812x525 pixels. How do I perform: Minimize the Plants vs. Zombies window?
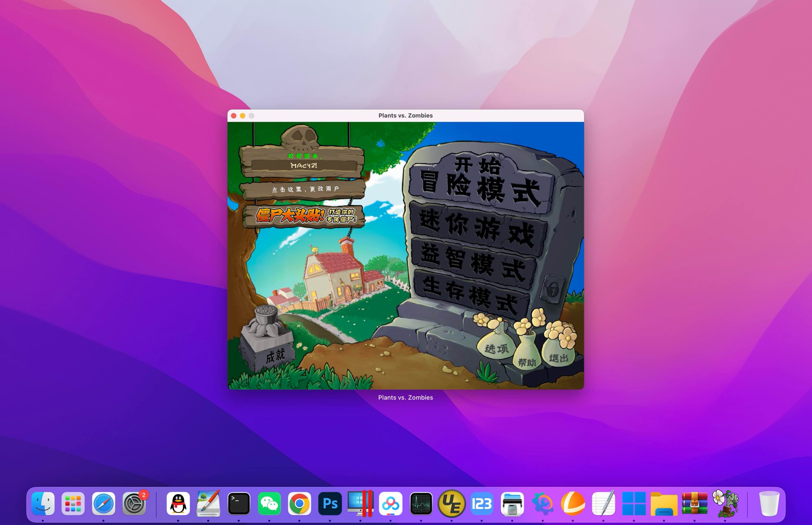click(x=242, y=116)
